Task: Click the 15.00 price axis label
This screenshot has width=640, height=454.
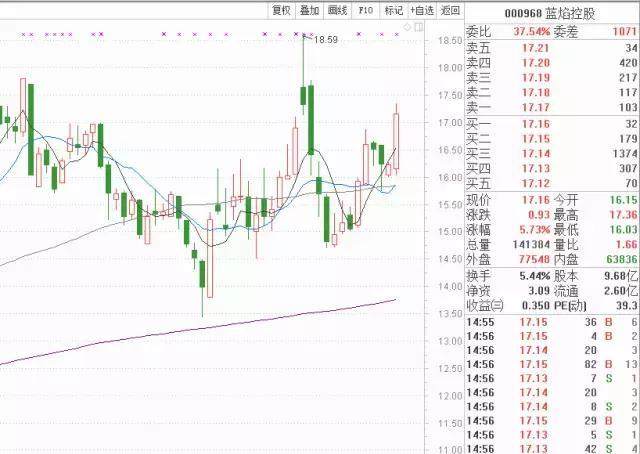Action: (x=450, y=232)
